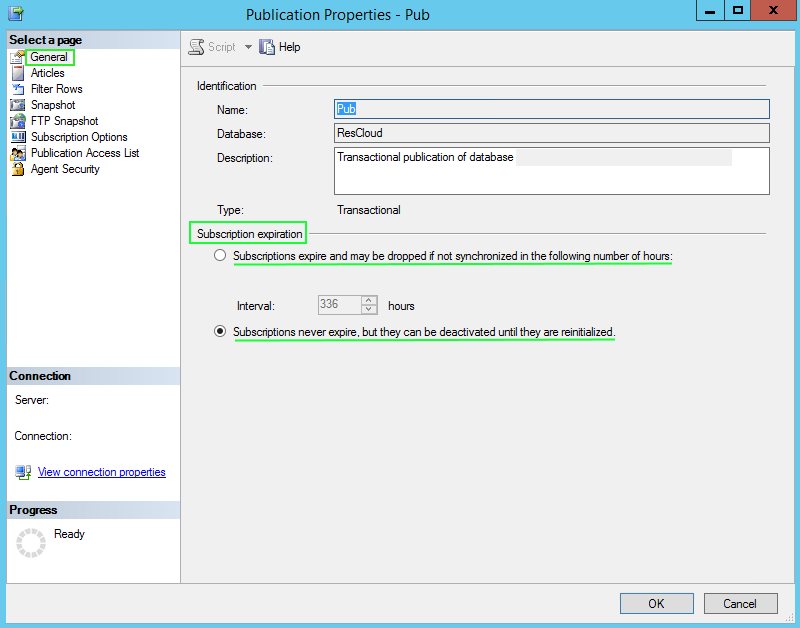Click the Articles page icon
800x628 pixels.
tap(17, 73)
